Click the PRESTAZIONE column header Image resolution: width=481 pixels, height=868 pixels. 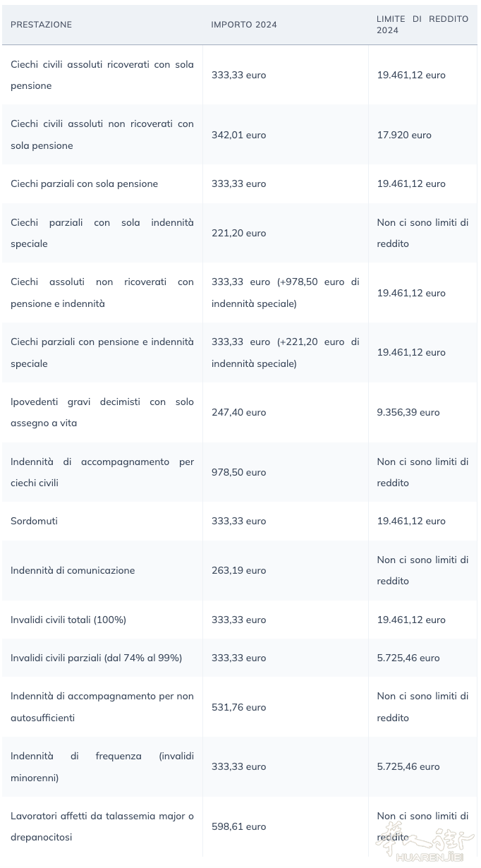41,25
